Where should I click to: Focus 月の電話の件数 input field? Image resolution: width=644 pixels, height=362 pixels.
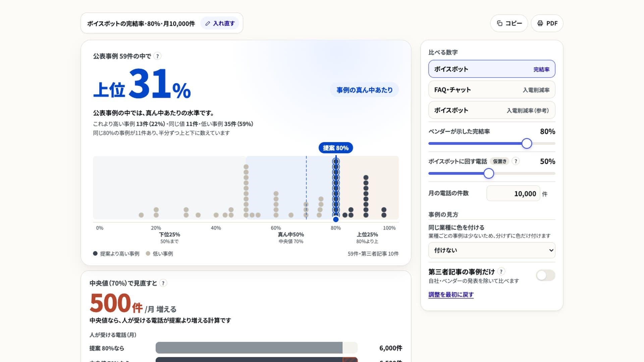pyautogui.click(x=513, y=193)
